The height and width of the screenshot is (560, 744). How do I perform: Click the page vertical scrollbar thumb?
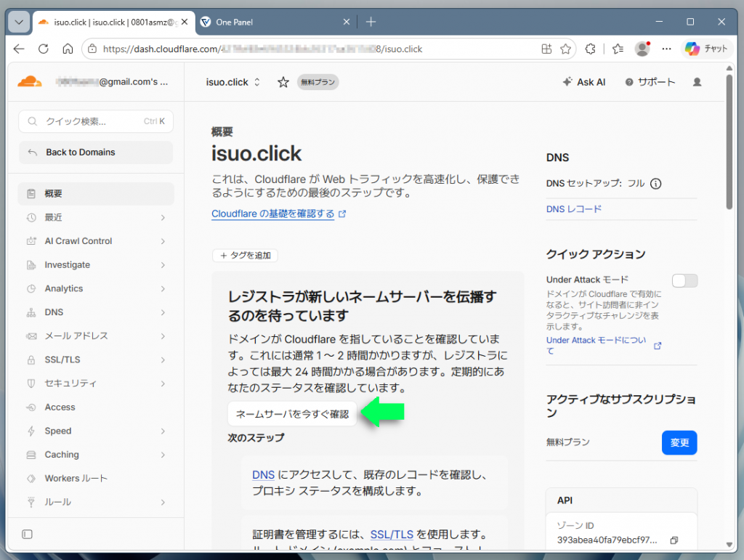[x=729, y=142]
